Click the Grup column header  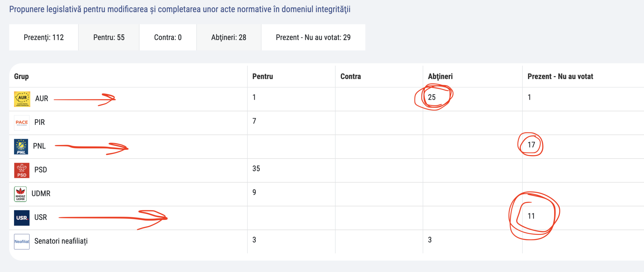(21, 76)
